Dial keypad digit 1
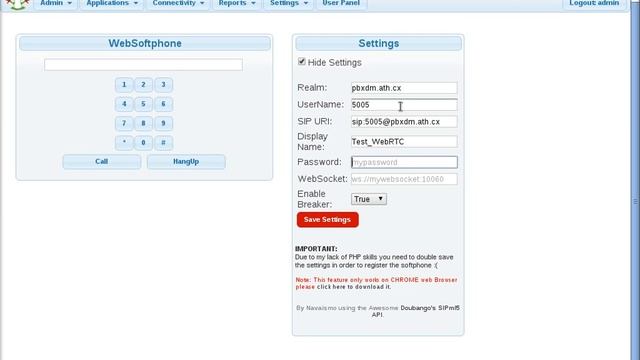 [x=124, y=85]
